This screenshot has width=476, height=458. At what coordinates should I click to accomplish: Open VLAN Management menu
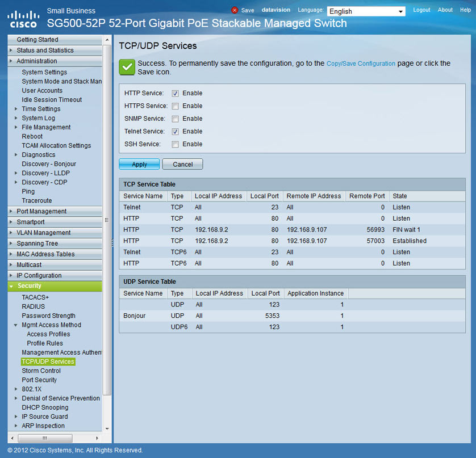(55, 233)
